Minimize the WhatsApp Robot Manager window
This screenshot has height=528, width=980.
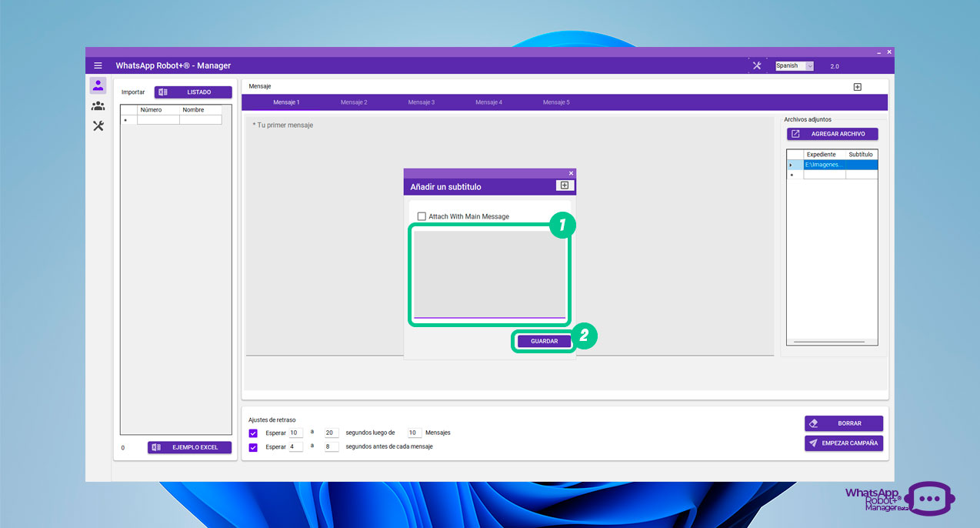click(878, 52)
